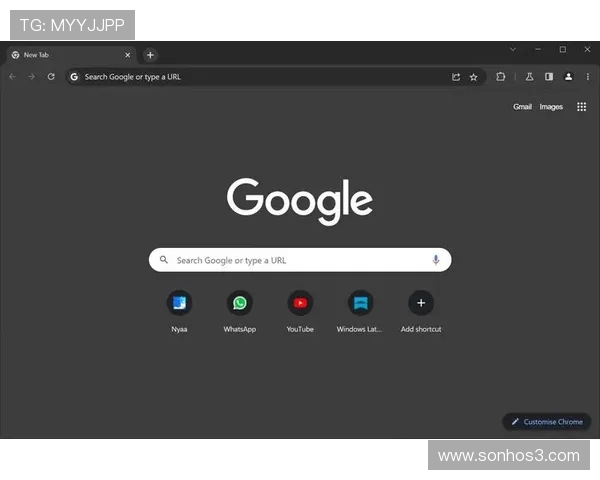Share this page from address bar

click(x=456, y=77)
